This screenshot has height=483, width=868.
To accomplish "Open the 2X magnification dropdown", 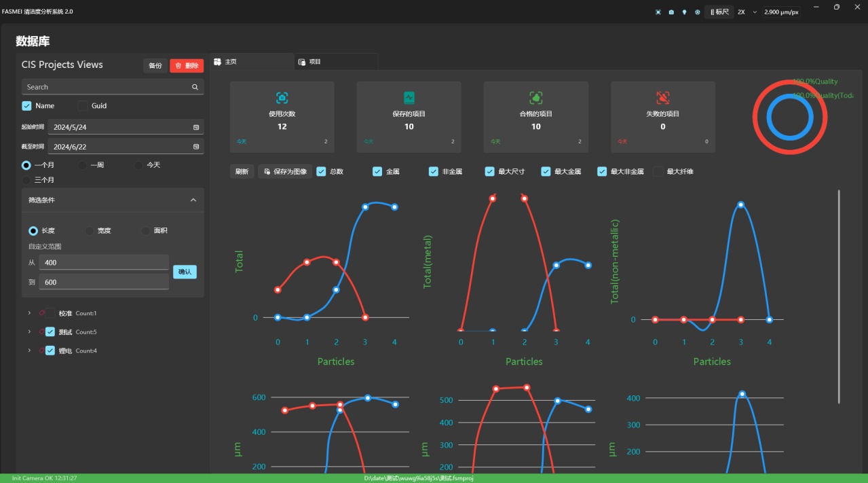I will [x=754, y=12].
